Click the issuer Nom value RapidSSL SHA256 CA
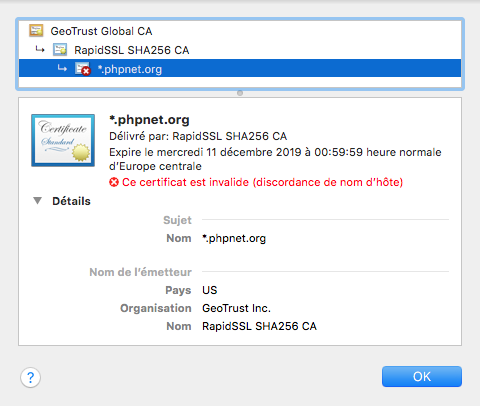The height and width of the screenshot is (406, 480). click(x=259, y=326)
